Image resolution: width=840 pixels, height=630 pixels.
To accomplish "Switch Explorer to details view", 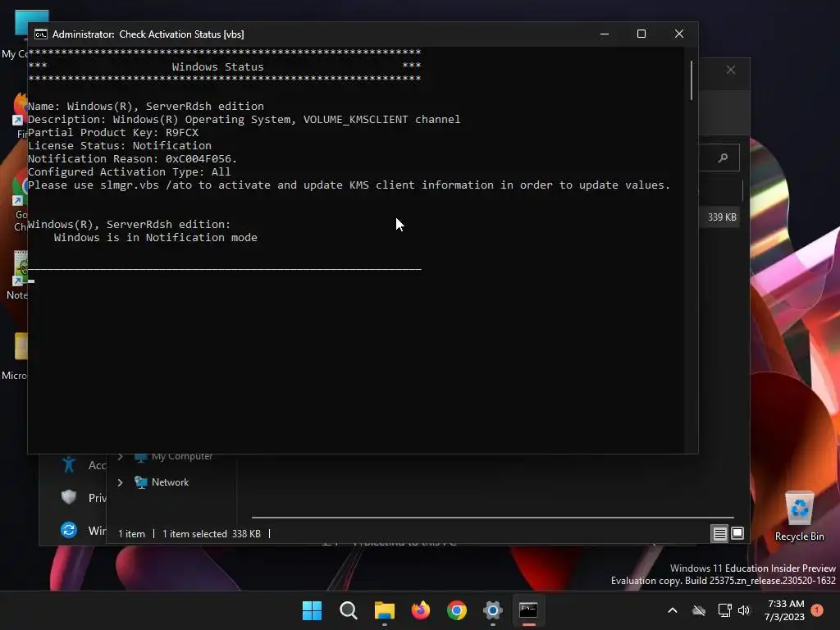I will (720, 533).
